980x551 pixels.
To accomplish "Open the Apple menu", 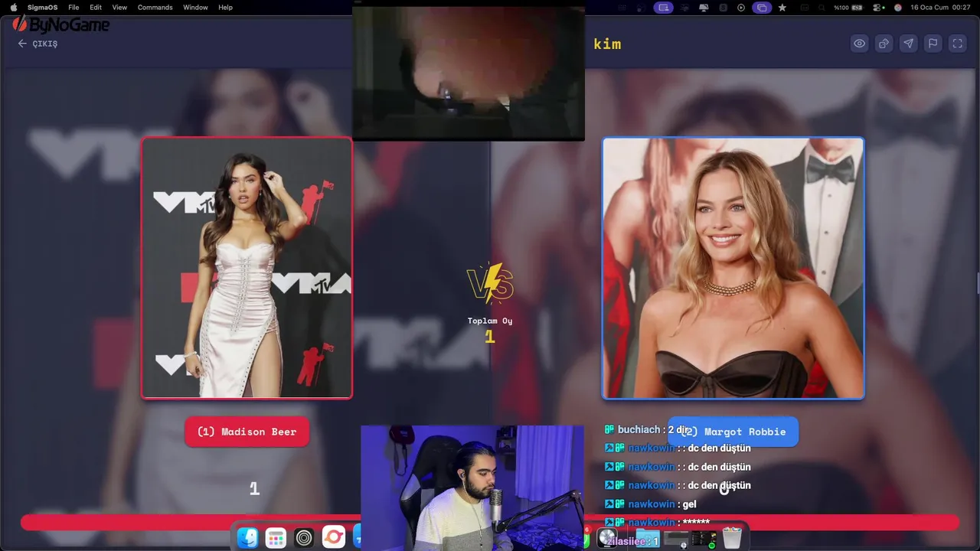I will [x=13, y=7].
